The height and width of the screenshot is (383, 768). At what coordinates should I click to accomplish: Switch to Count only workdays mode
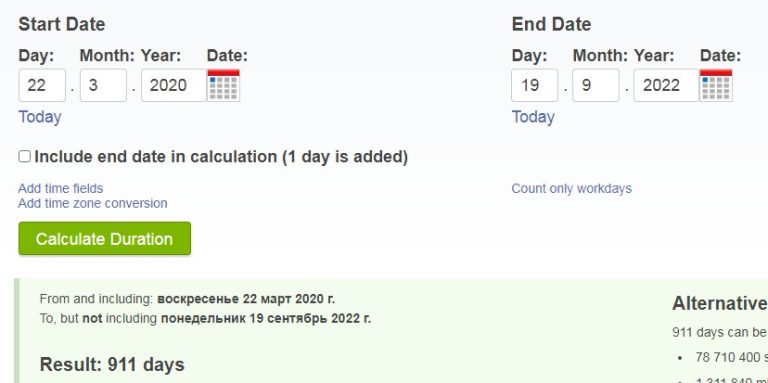point(572,189)
